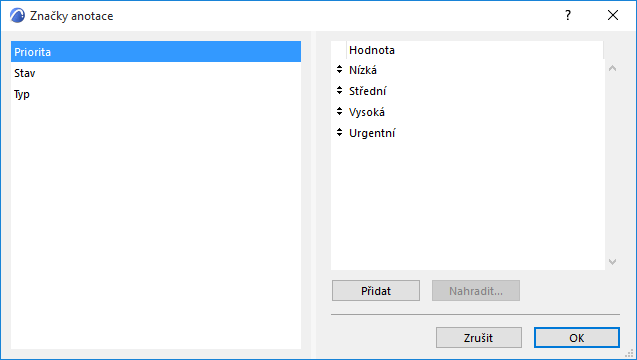The width and height of the screenshot is (637, 360).
Task: Click the reorder handle next to Nízká
Action: pos(339,69)
